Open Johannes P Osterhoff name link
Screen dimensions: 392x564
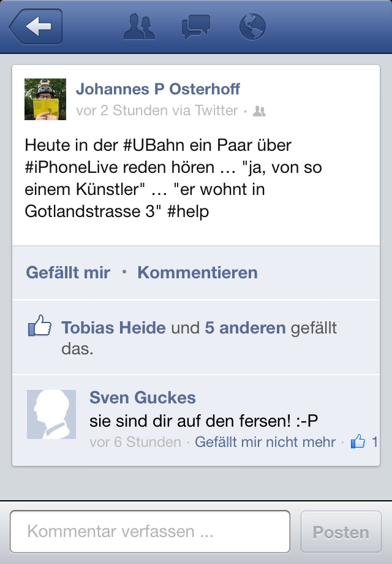pos(158,89)
